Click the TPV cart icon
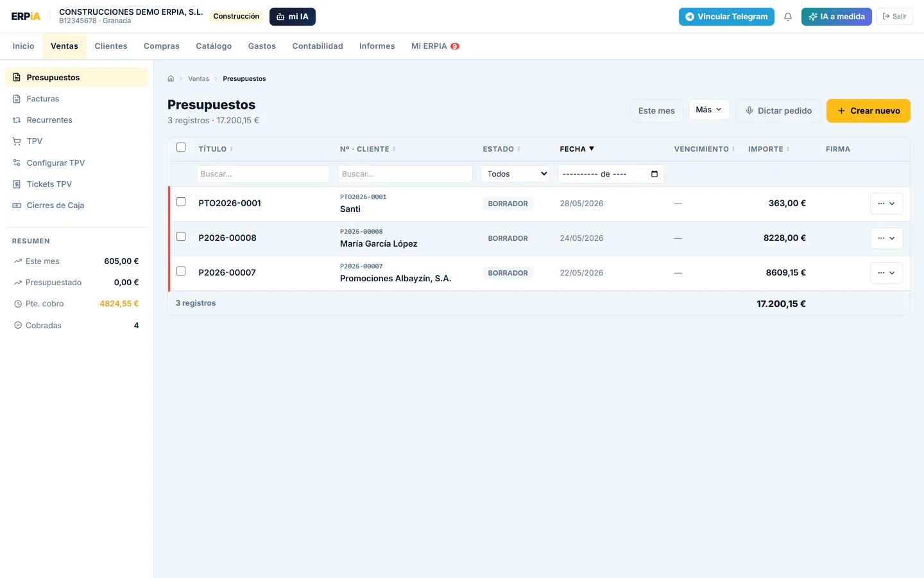The height and width of the screenshot is (578, 924). point(17,141)
